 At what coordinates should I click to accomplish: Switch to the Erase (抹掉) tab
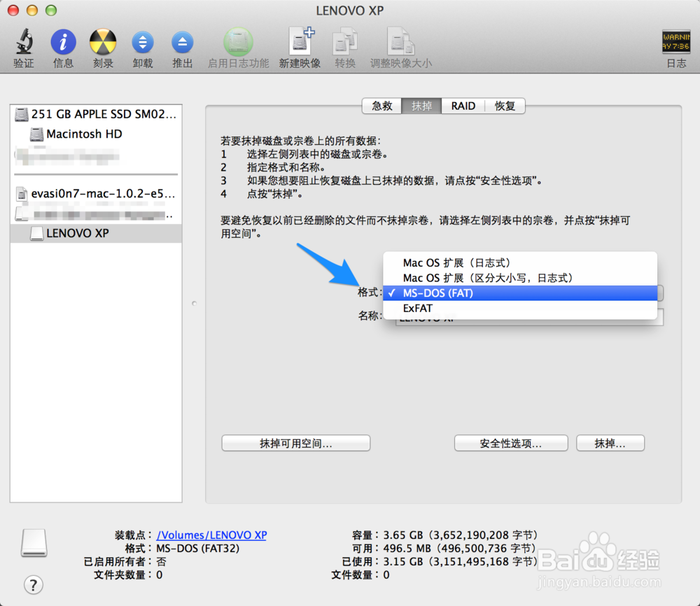click(x=421, y=106)
